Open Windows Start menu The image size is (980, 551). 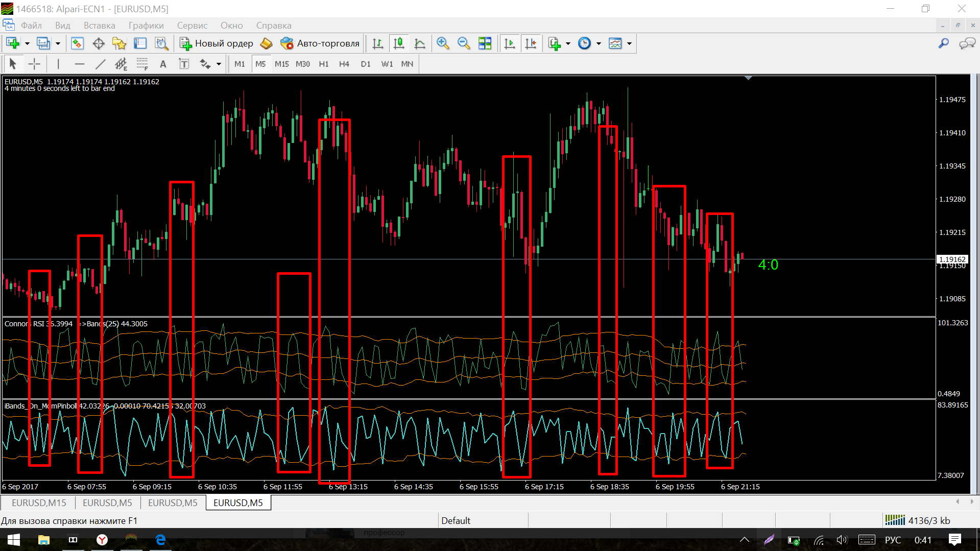14,540
